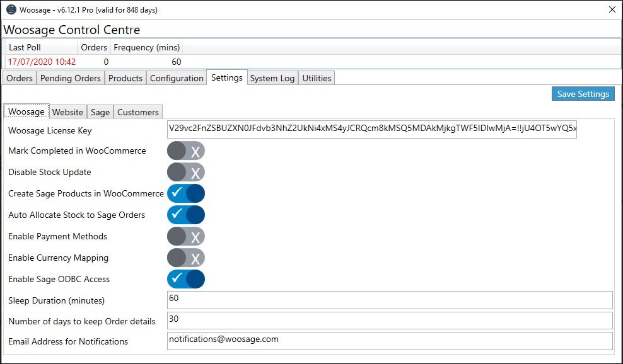Click the Woosage v6.12.1 Pro title text
The height and width of the screenshot is (364, 623).
coord(89,10)
